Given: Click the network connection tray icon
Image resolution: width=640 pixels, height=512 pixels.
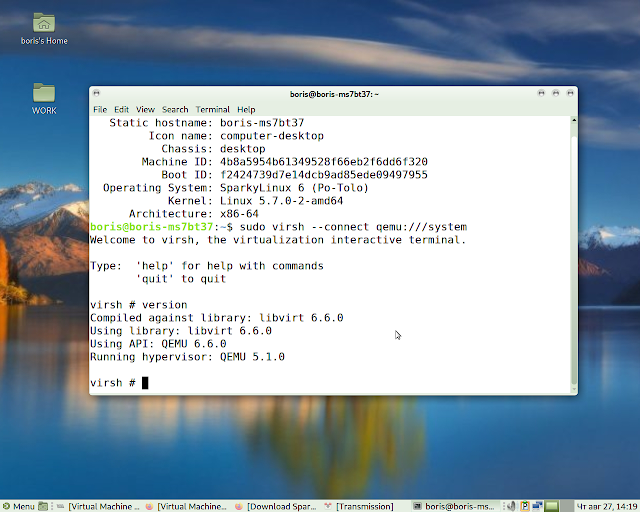Looking at the screenshot, I should click(x=537, y=506).
